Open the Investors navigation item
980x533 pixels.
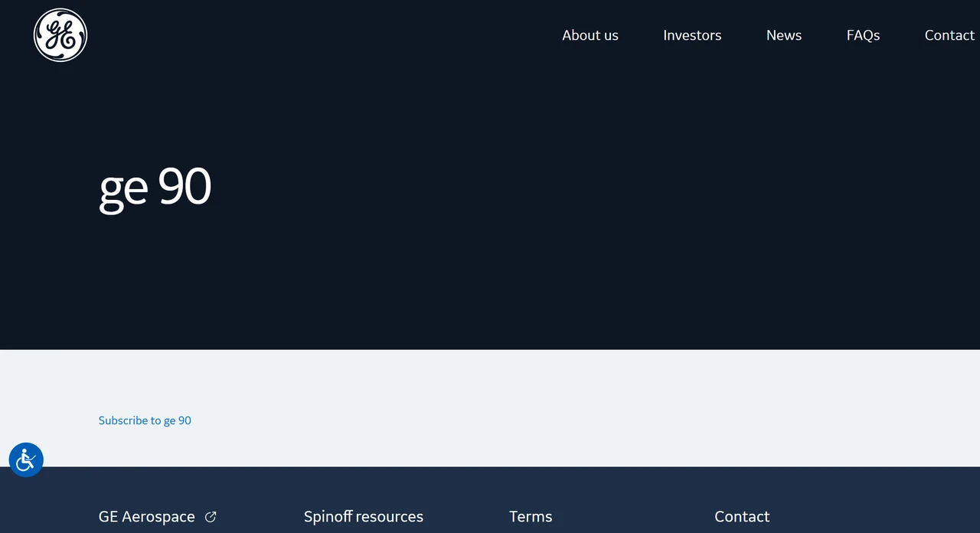click(692, 35)
